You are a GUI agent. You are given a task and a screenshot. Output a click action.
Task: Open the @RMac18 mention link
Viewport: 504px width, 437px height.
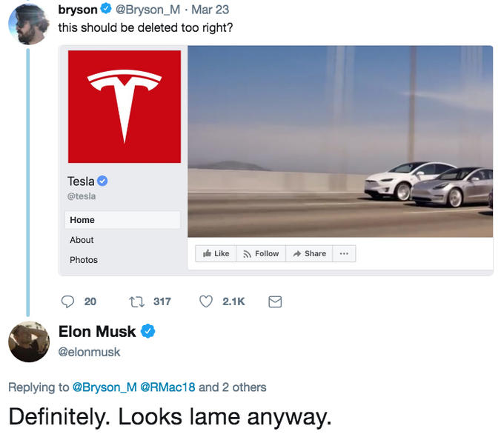pos(168,387)
